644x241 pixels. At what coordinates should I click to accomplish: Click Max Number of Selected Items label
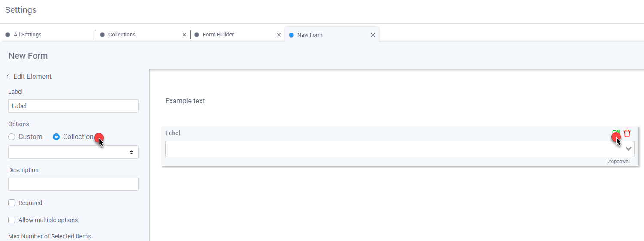[x=49, y=236]
